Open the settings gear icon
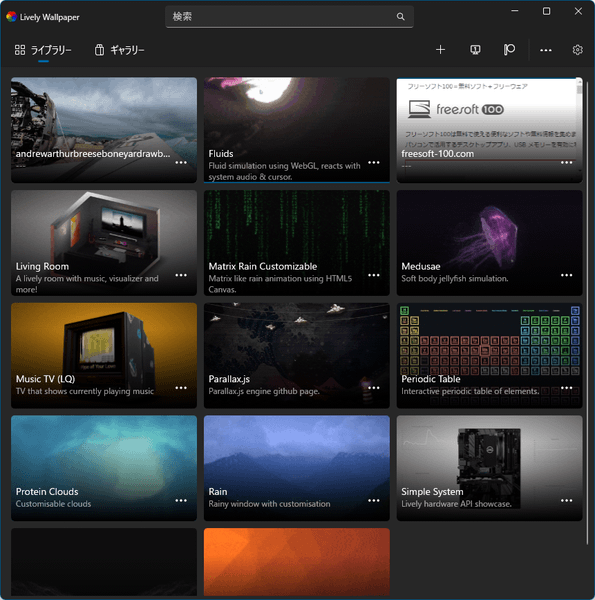The width and height of the screenshot is (595, 600). 577,50
